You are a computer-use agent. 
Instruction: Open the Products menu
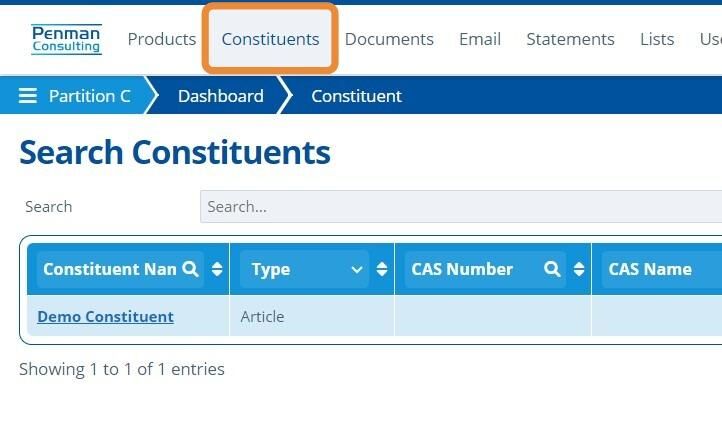[162, 39]
